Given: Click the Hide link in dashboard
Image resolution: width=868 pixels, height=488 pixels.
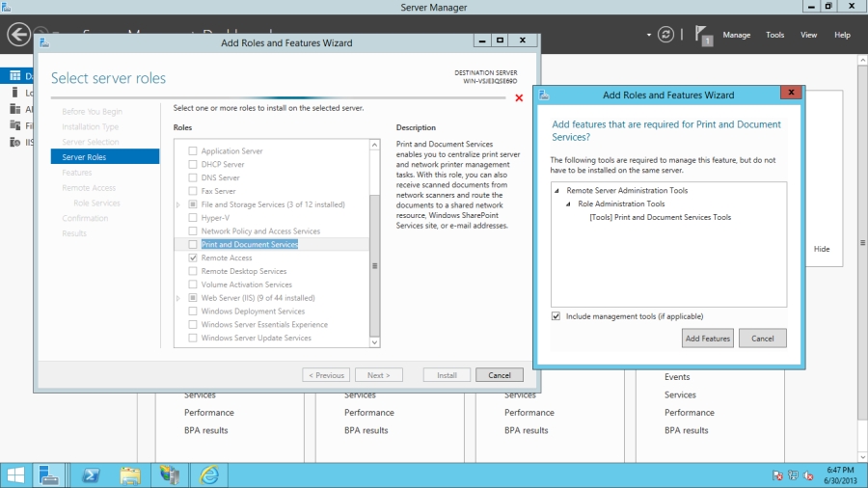Looking at the screenshot, I should click(x=822, y=249).
